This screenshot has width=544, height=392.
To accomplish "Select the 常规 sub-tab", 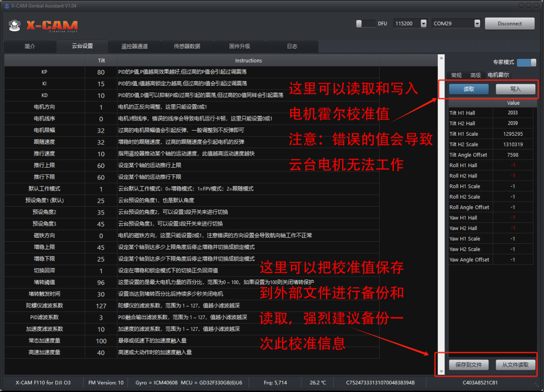I will click(456, 75).
